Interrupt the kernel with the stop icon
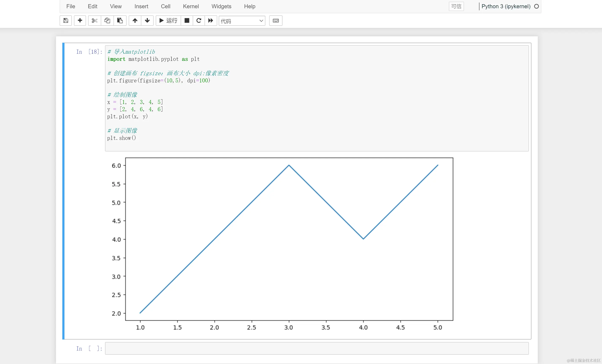602x364 pixels. (187, 20)
